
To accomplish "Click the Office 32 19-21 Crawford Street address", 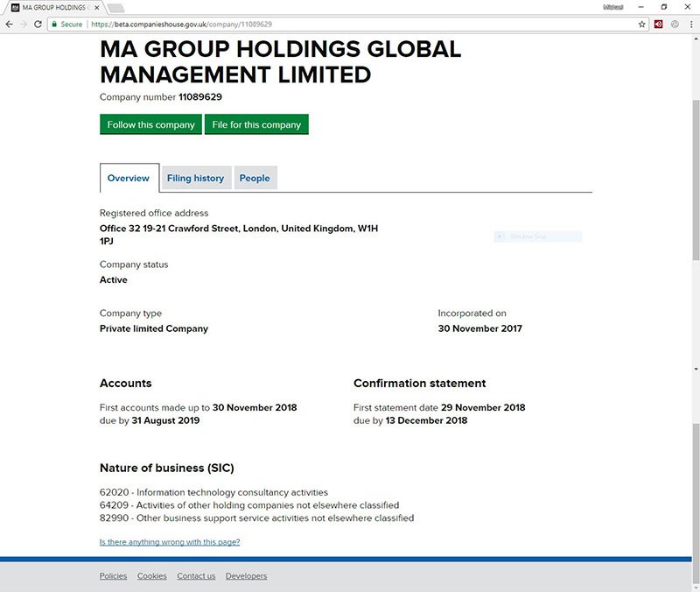I will pyautogui.click(x=239, y=235).
